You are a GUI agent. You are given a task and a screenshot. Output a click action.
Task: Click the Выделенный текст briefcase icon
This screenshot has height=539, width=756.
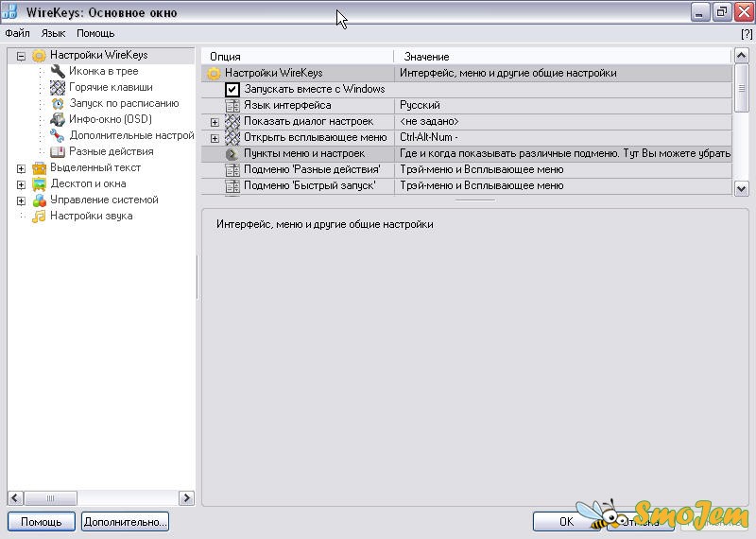39,168
